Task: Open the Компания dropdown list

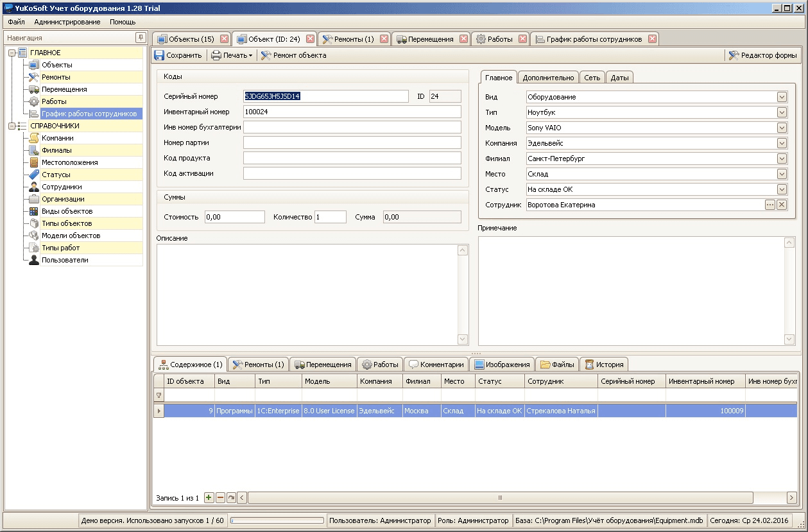Action: click(782, 143)
